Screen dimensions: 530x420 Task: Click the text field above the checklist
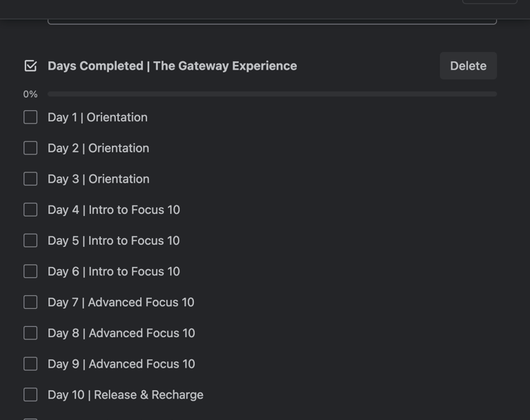(272, 19)
